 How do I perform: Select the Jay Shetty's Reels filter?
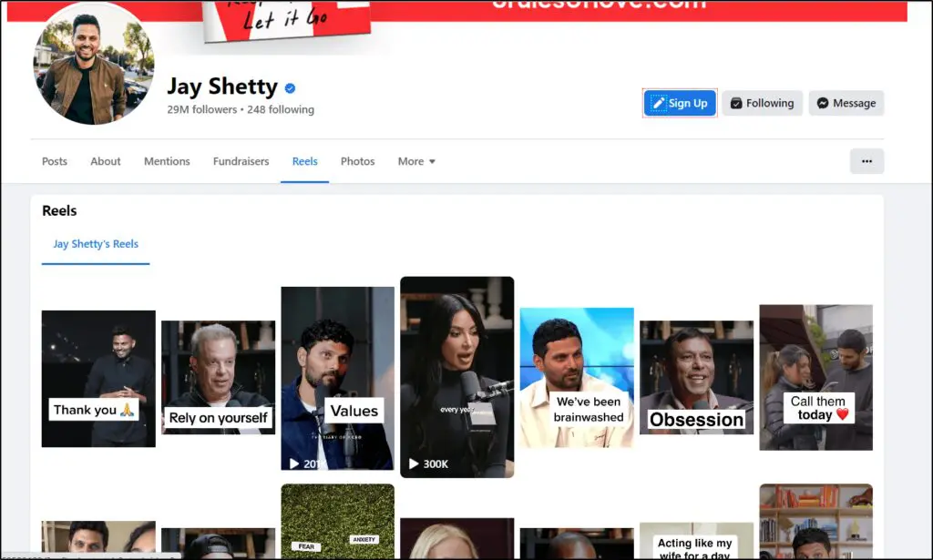coord(95,243)
